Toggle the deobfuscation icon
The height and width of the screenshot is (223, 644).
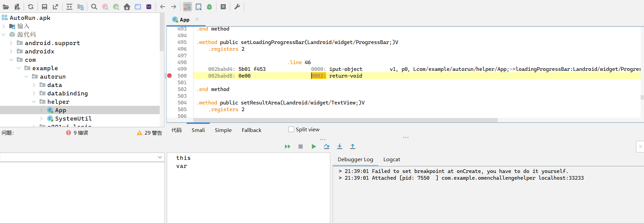(x=187, y=7)
